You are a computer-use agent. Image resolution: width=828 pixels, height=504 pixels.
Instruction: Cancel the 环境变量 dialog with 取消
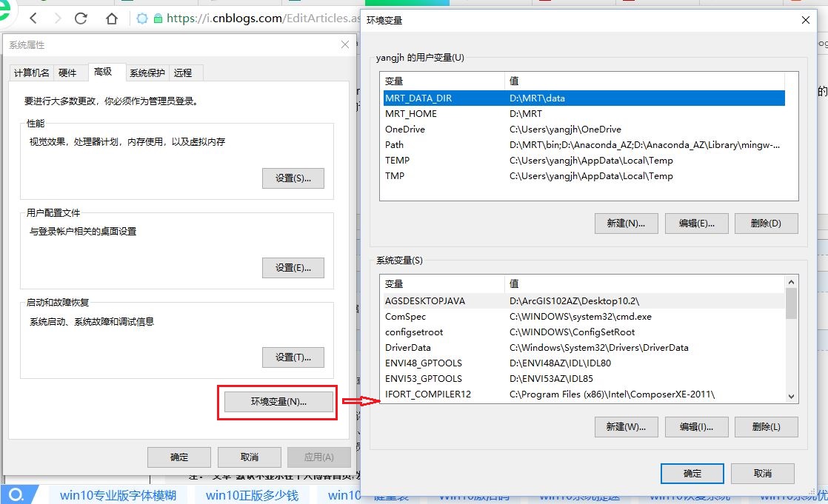pos(763,474)
